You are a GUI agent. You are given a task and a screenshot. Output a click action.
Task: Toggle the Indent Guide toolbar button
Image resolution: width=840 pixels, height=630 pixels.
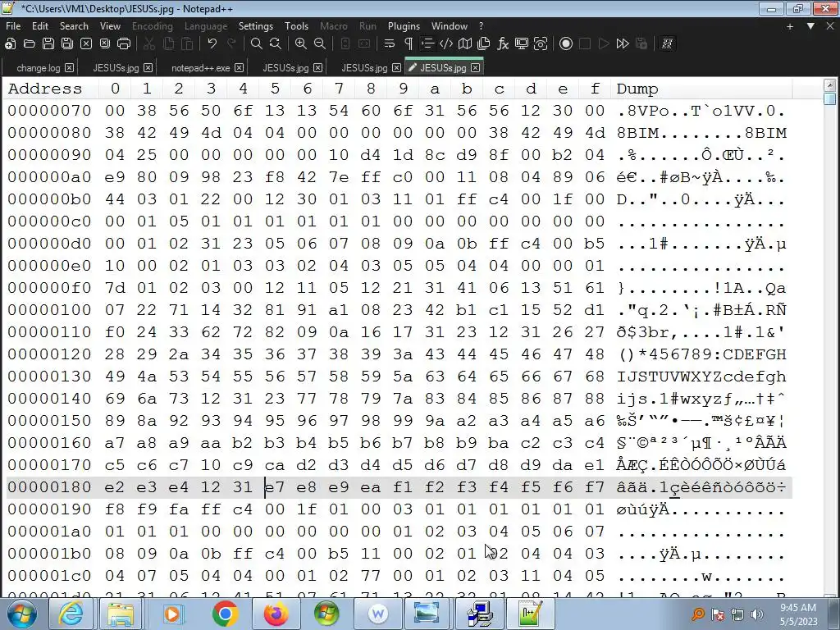(x=427, y=44)
